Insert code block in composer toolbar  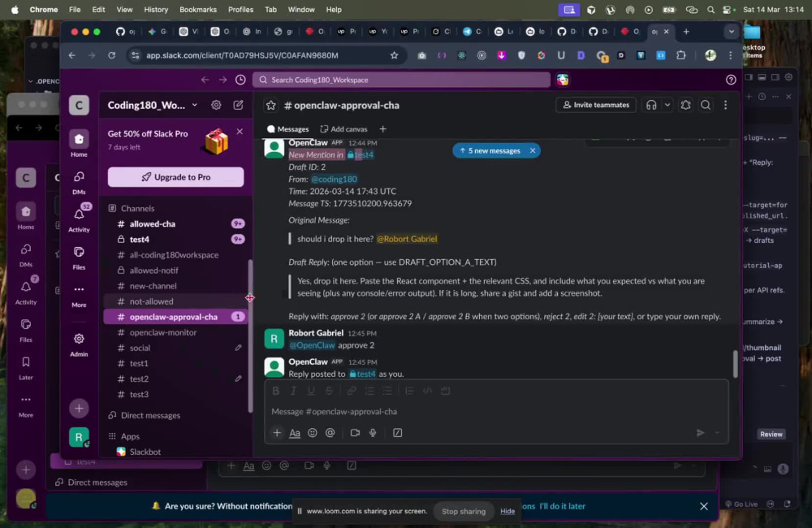tap(445, 391)
